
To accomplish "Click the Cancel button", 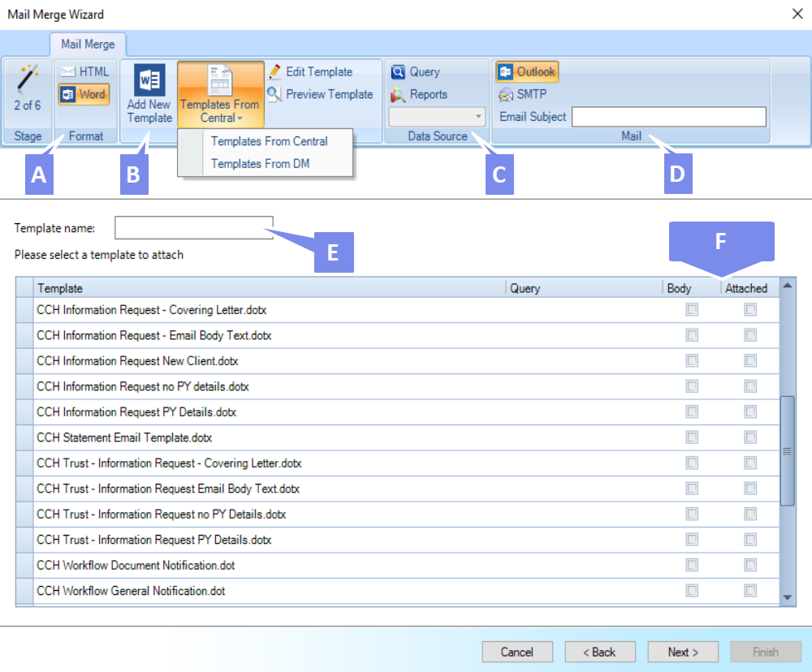I will coord(516,652).
